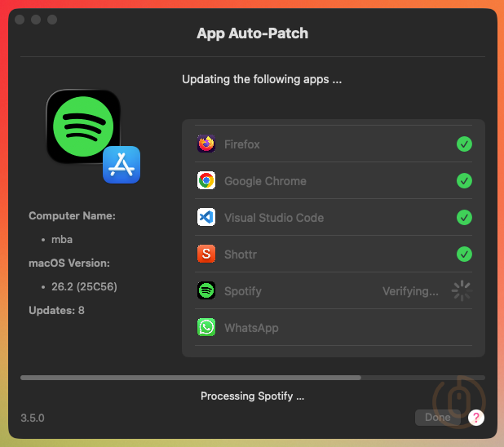This screenshot has height=447, width=504.
Task: Click the WhatsApp app icon
Action: [x=206, y=327]
